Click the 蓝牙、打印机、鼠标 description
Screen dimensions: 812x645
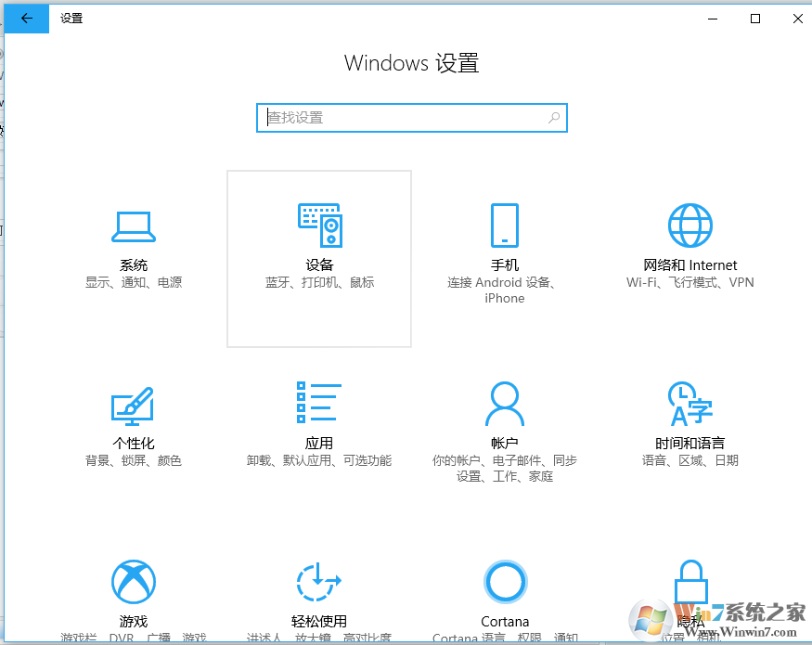319,282
